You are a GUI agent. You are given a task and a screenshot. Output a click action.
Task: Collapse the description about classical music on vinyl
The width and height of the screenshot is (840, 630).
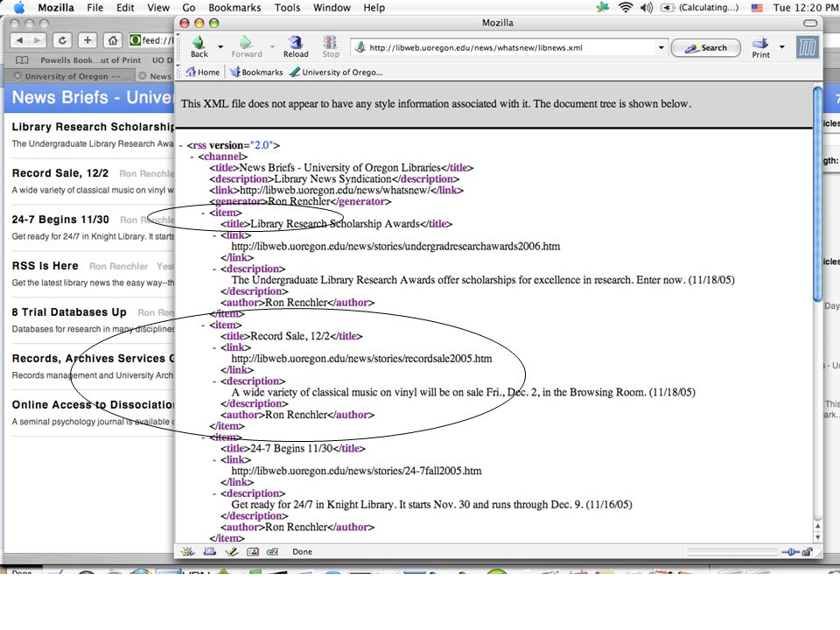[215, 381]
